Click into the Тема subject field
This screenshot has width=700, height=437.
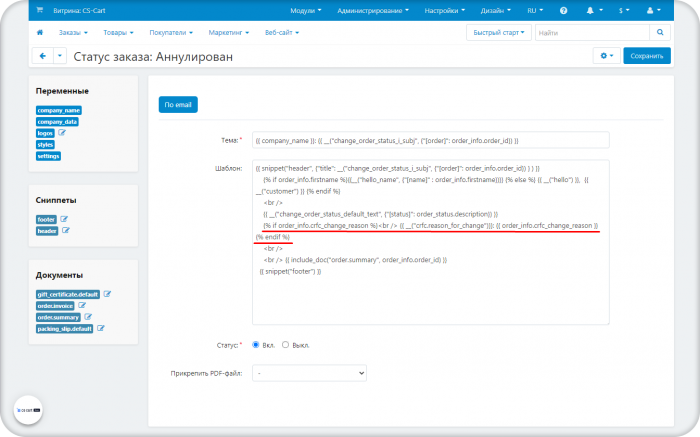[431, 140]
